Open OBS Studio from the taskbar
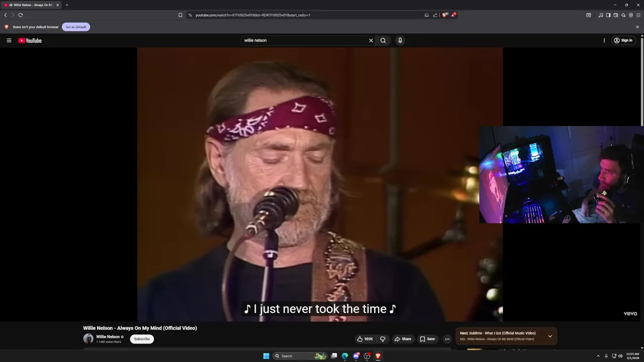This screenshot has height=362, width=644. coord(367,356)
